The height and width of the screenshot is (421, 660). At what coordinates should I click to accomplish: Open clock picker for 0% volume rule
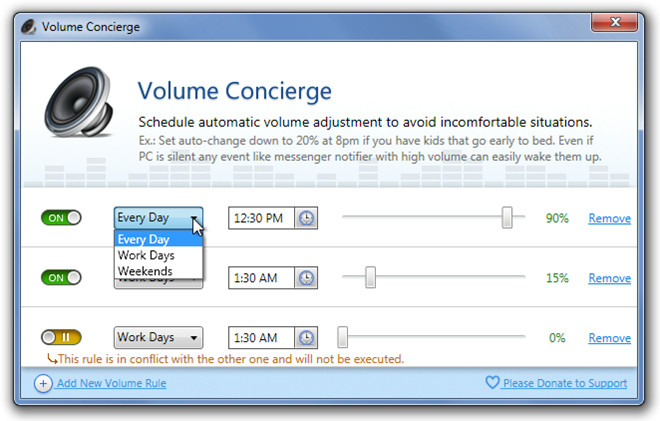click(306, 338)
